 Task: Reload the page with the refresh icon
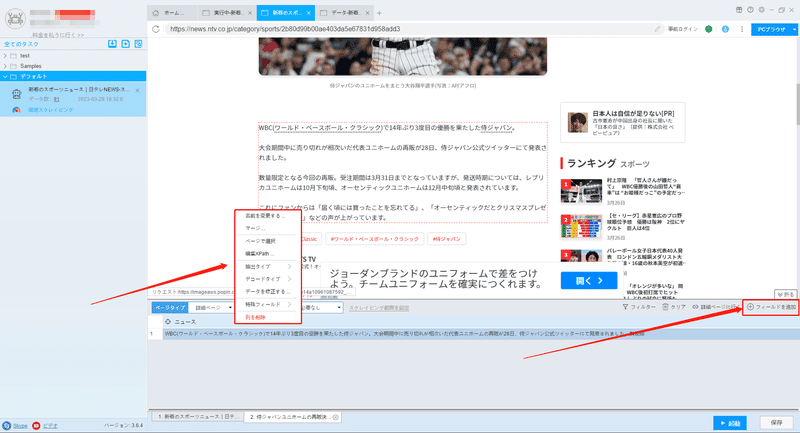pyautogui.click(x=156, y=29)
